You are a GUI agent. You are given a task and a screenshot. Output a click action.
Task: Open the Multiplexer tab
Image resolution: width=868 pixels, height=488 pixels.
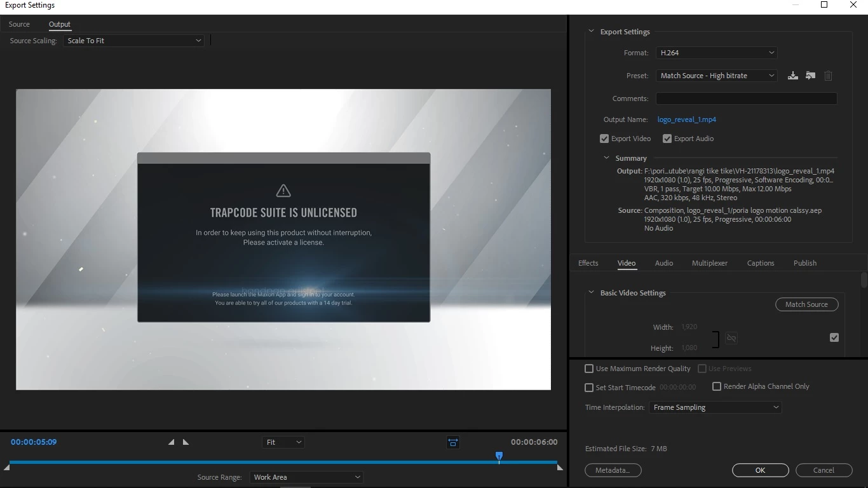pyautogui.click(x=710, y=263)
